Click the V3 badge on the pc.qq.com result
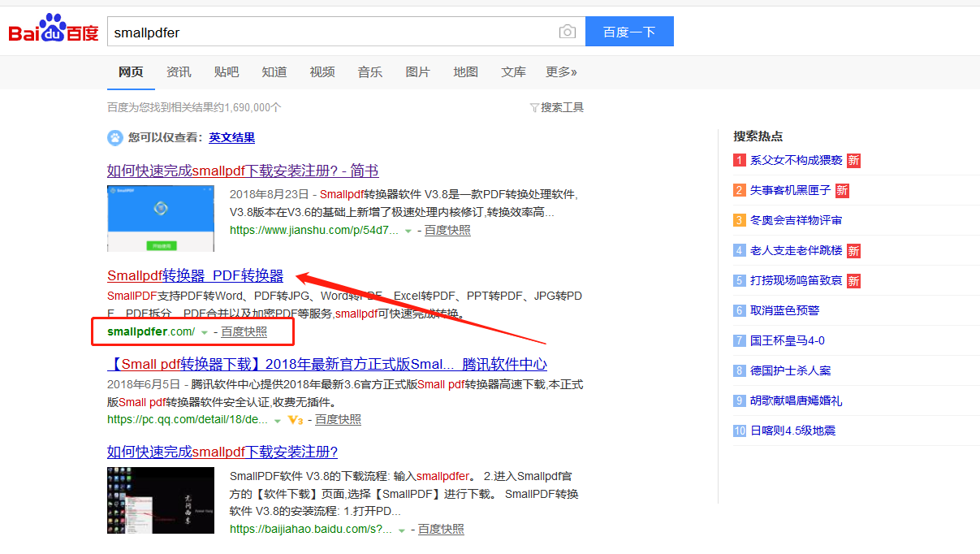The image size is (980, 554). tap(296, 420)
